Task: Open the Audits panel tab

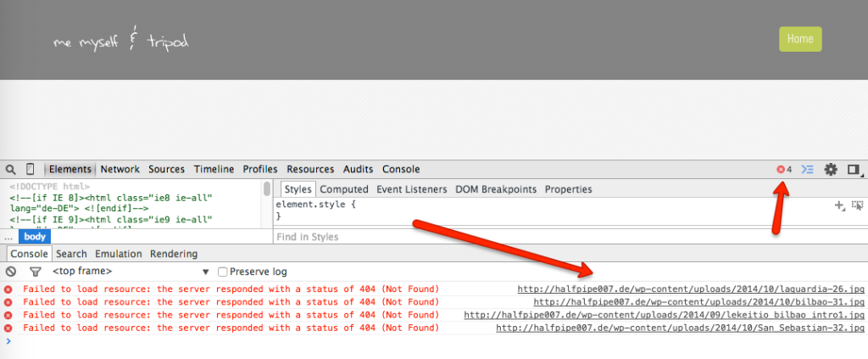Action: click(359, 170)
